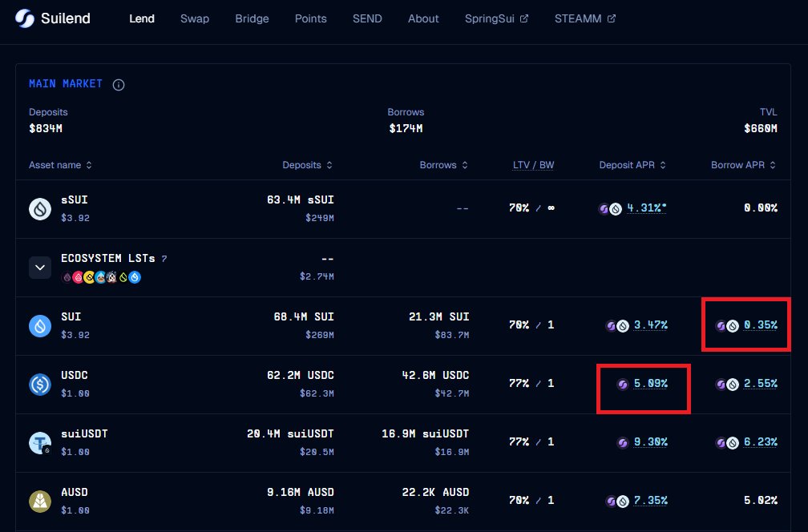
Task: Click reward icon beside suiUSDT 9.30% APR
Action: tap(623, 442)
